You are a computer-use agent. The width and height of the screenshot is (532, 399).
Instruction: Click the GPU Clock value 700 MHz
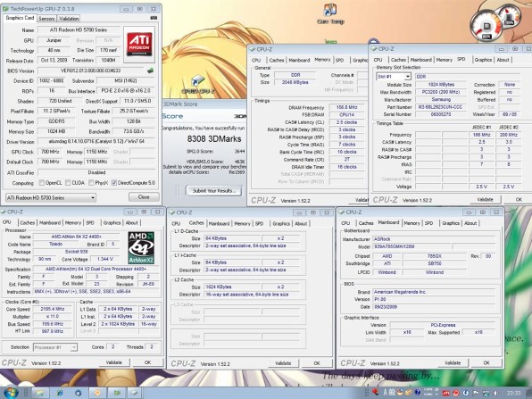(50, 152)
